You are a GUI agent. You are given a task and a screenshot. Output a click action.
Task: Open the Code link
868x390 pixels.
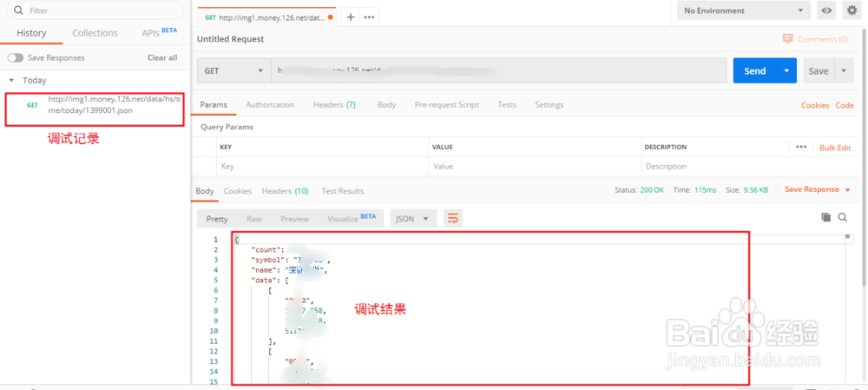pos(845,105)
